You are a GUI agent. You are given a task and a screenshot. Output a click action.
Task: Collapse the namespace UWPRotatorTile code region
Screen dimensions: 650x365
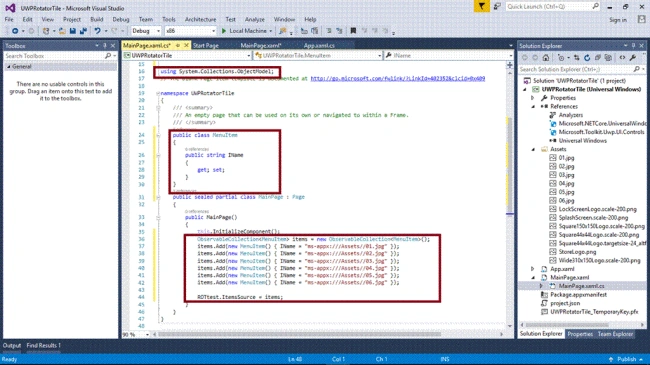pyautogui.click(x=158, y=93)
